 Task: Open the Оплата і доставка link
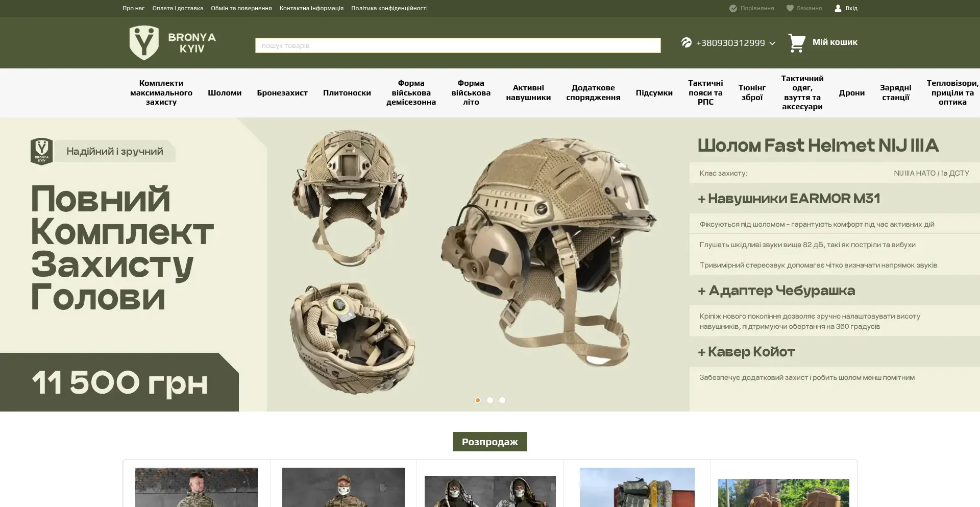(178, 8)
